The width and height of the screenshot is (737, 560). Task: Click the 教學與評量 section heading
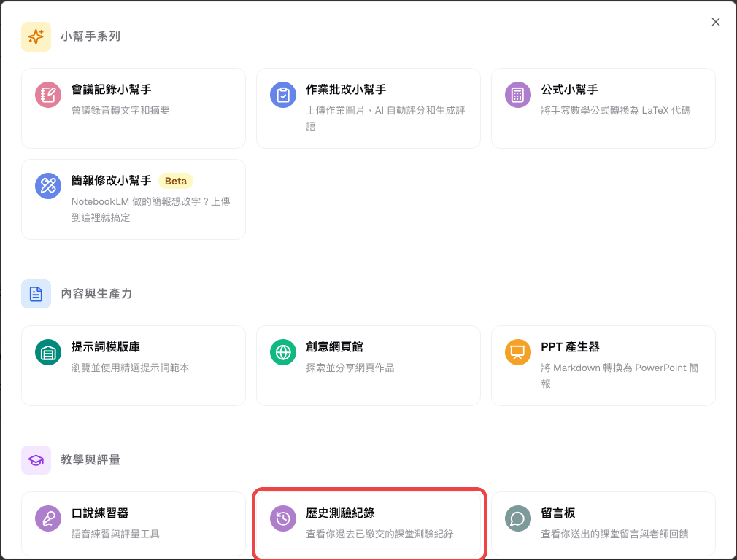90,459
